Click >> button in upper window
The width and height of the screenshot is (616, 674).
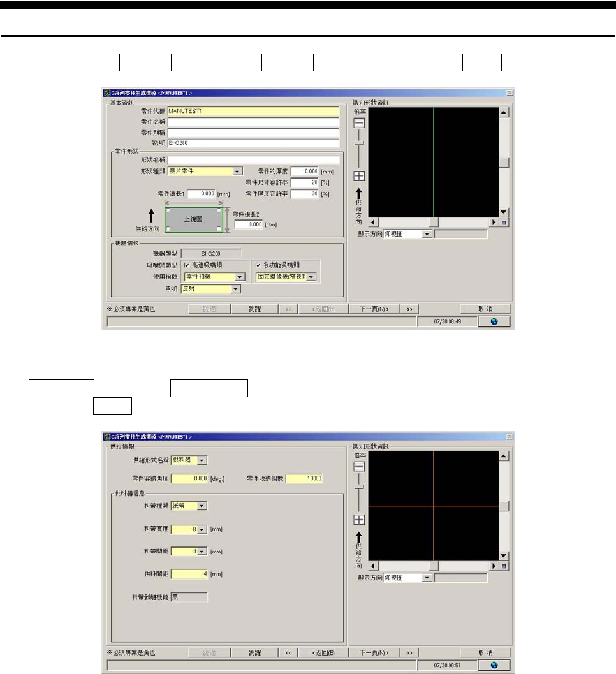coord(409,309)
